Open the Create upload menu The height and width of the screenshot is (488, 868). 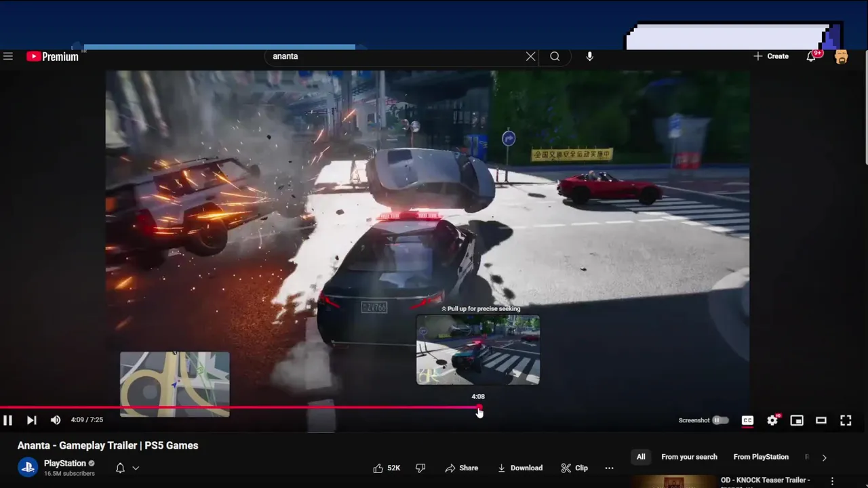coord(771,56)
